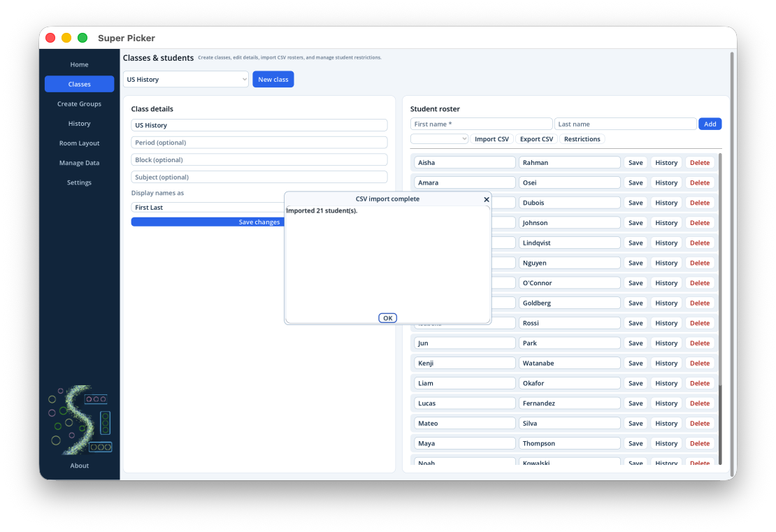Open student Restrictions
776x532 pixels.
(x=582, y=139)
